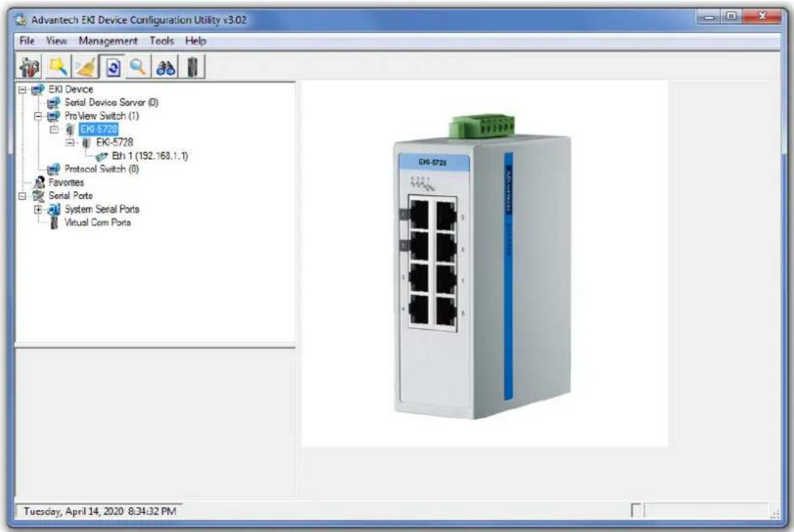Collapse the highlighted EKI-5728 node

(x=54, y=129)
